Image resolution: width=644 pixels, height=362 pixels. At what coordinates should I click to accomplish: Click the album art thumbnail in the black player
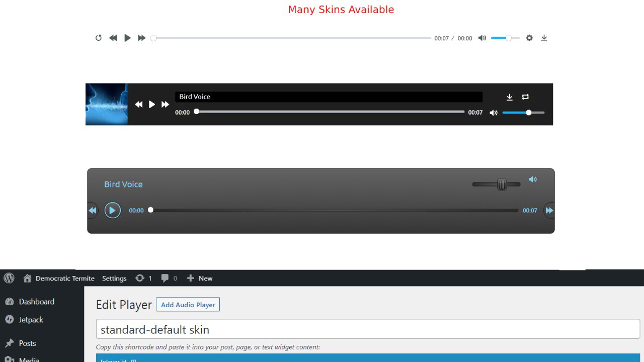107,104
